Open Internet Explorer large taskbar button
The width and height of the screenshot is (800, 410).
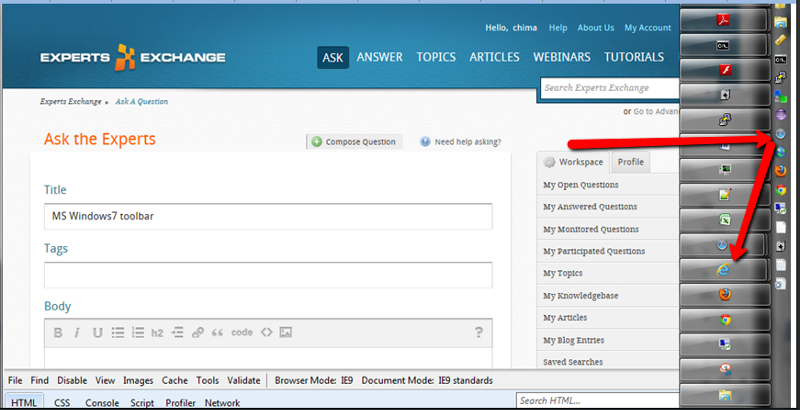(x=724, y=270)
